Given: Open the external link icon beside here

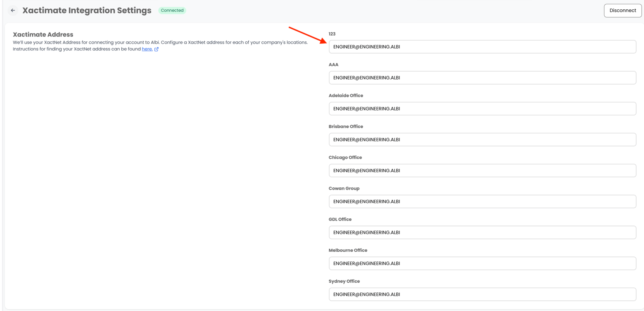Looking at the screenshot, I should pyautogui.click(x=156, y=49).
